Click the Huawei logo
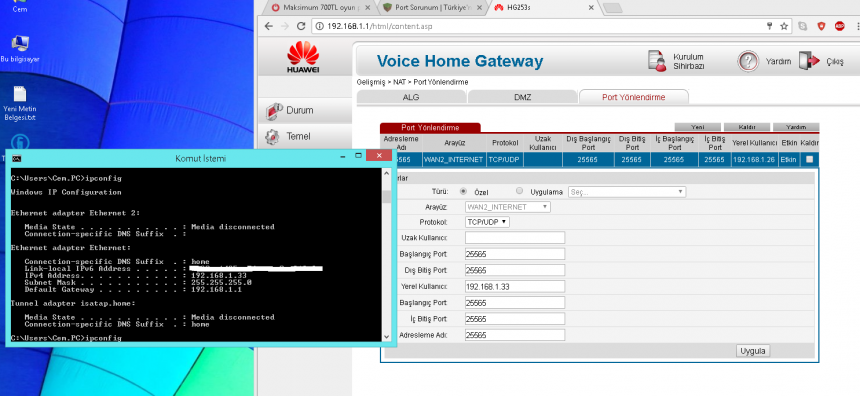 303,57
